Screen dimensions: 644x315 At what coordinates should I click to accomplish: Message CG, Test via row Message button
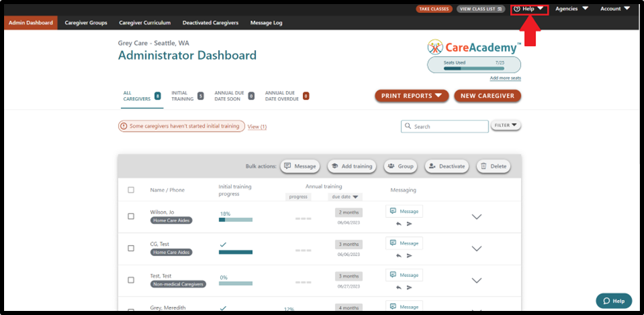[404, 243]
